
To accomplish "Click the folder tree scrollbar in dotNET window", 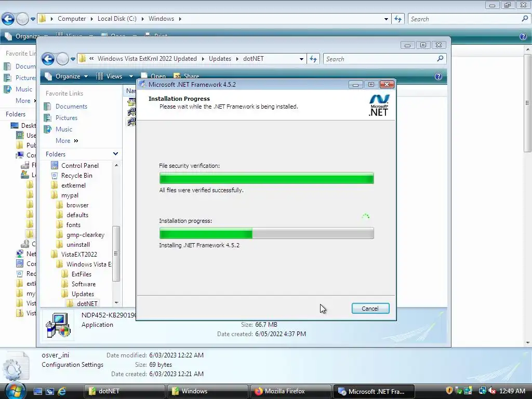I will click(x=116, y=254).
